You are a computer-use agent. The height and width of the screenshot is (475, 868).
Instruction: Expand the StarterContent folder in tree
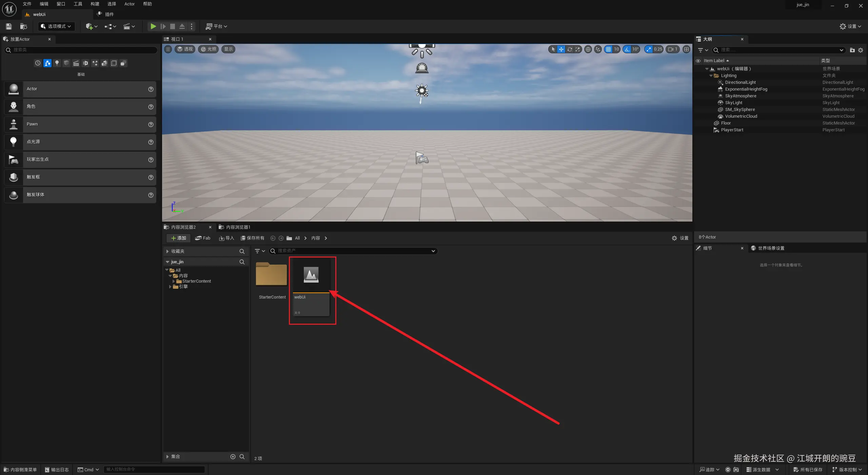pos(174,281)
